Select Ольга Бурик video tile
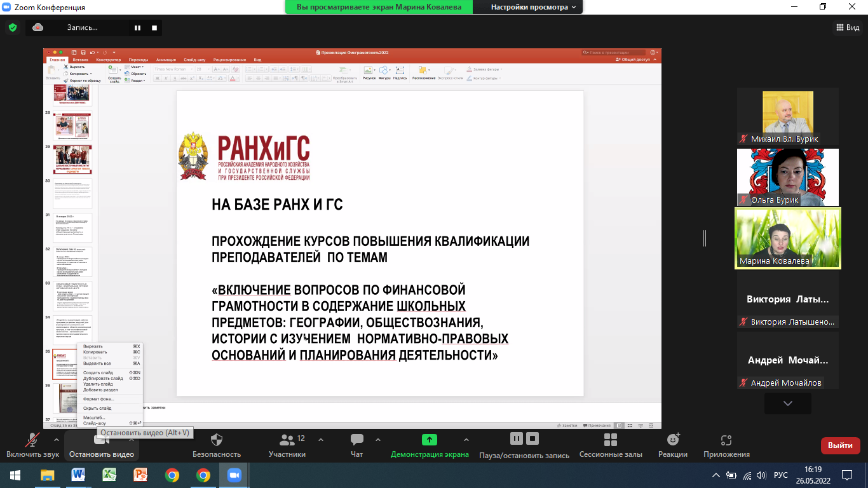The width and height of the screenshot is (868, 488). click(x=788, y=177)
